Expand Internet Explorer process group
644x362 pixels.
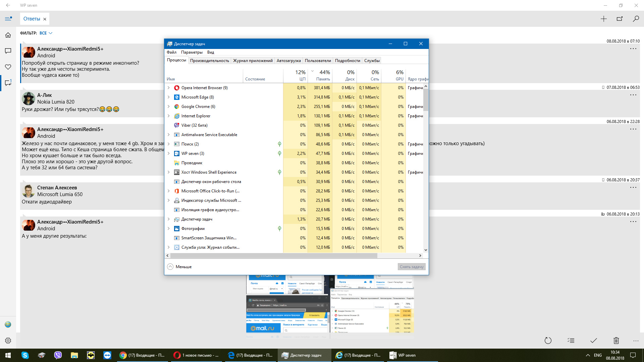click(x=168, y=116)
